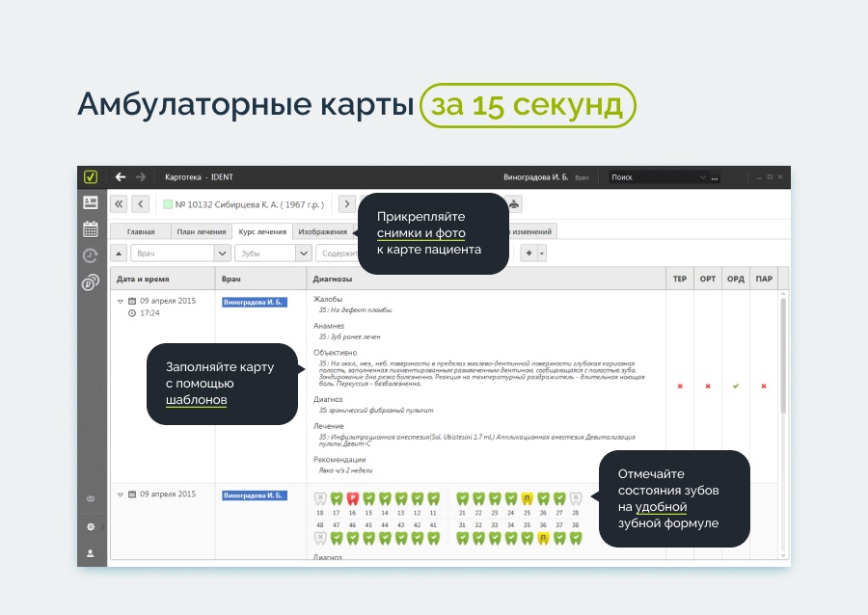The image size is (868, 615).
Task: Toggle the ПАР red cross mark
Action: click(x=764, y=386)
